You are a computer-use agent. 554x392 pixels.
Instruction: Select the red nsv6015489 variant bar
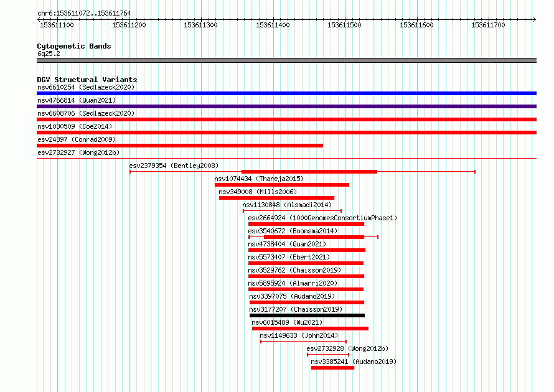point(310,329)
